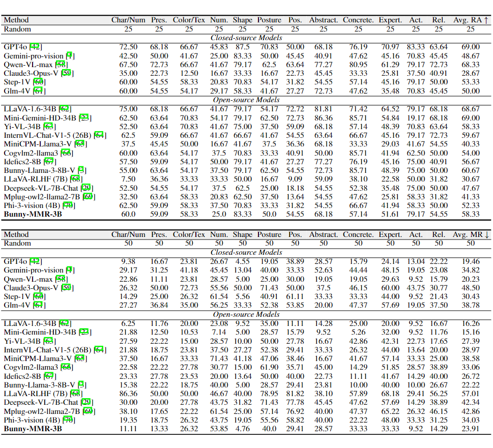Click LLaVA-RLHF average MR value 57.01
This screenshot has height=448, width=493.
471,394
